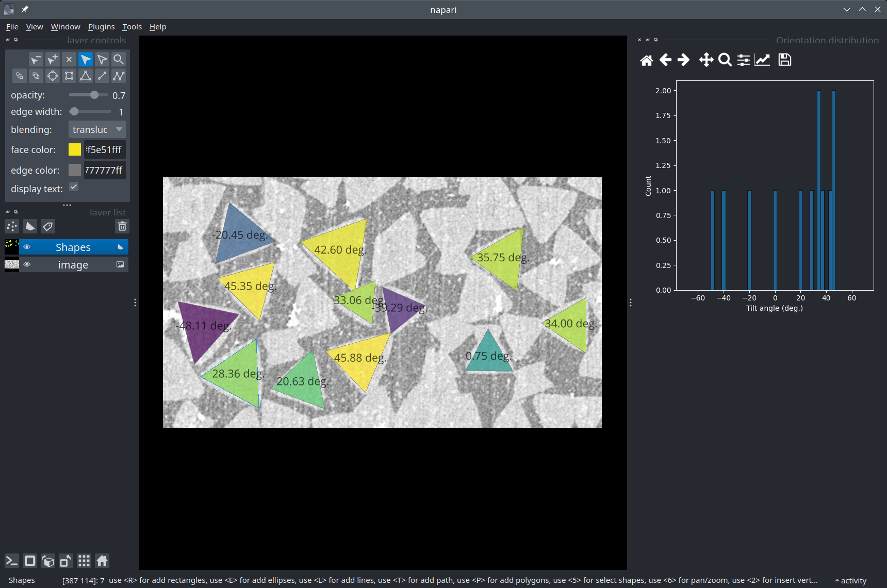Uncheck the display text checkbox

click(x=74, y=187)
